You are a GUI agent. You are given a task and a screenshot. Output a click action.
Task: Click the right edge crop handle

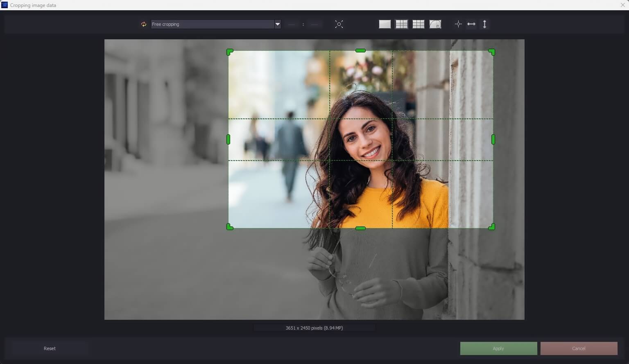493,140
